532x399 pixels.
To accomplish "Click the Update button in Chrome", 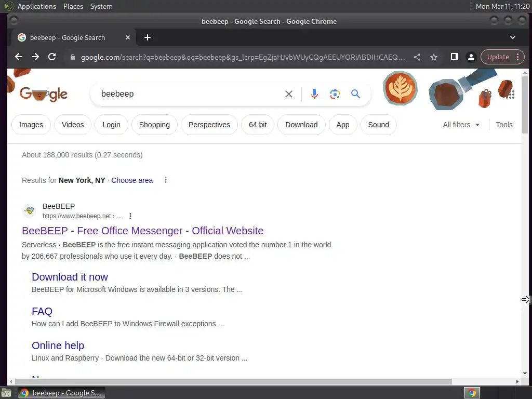I will 498,57.
